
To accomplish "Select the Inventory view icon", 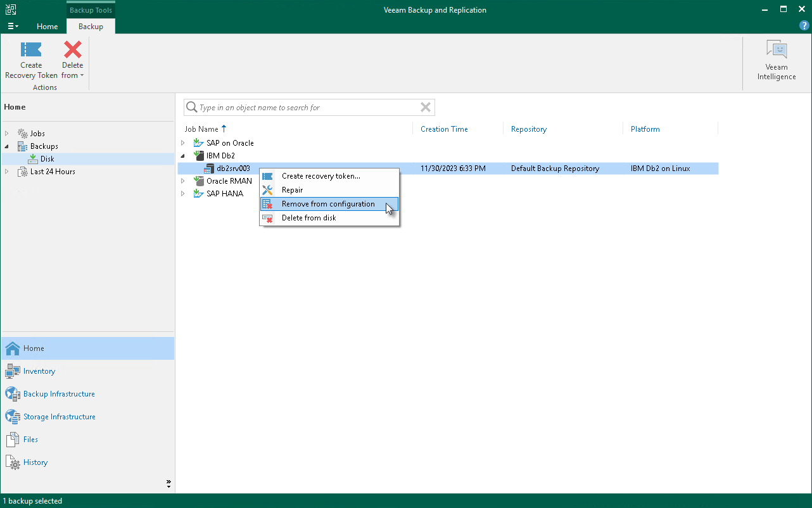I will [x=10, y=371].
